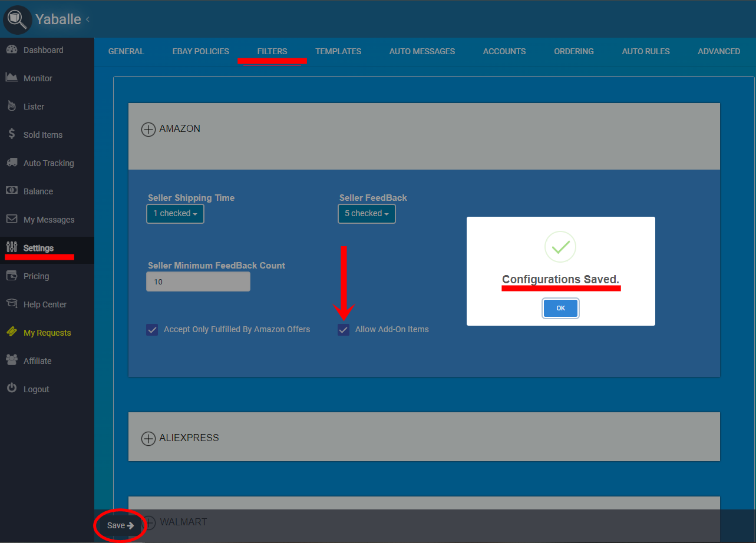Viewport: 756px width, 543px height.
Task: Click the Logout power icon
Action: coord(12,389)
